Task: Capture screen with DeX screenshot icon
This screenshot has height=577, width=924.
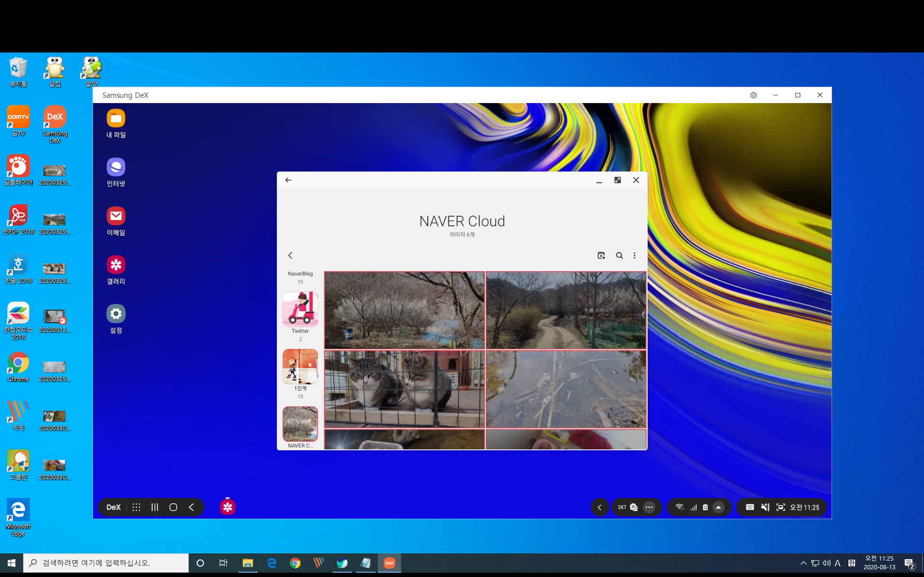Action: [x=781, y=507]
